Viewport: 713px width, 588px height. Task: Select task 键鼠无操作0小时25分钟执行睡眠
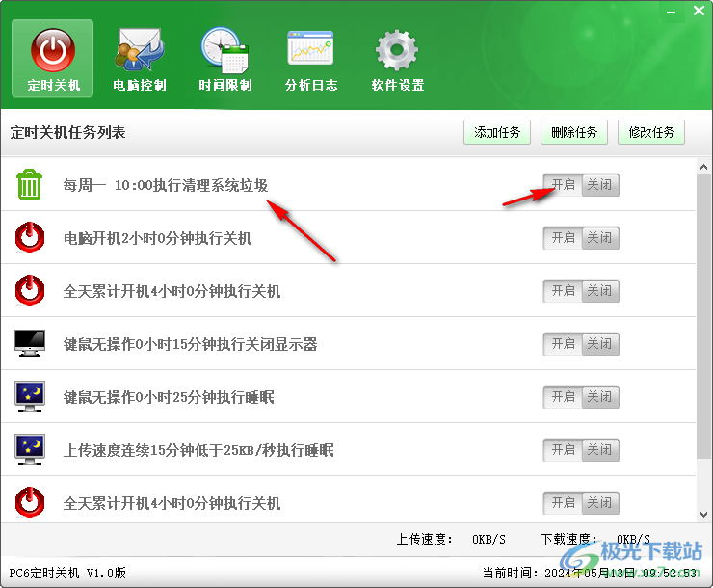169,397
